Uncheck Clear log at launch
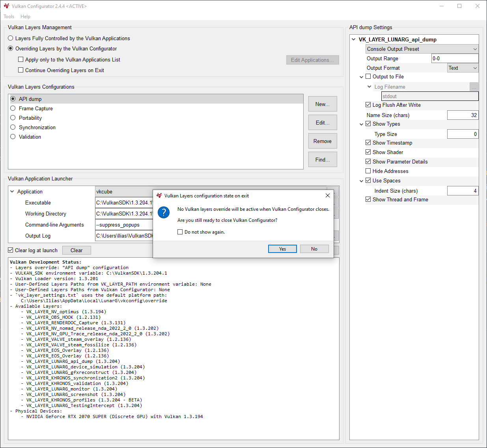The image size is (487, 448). (x=10, y=250)
